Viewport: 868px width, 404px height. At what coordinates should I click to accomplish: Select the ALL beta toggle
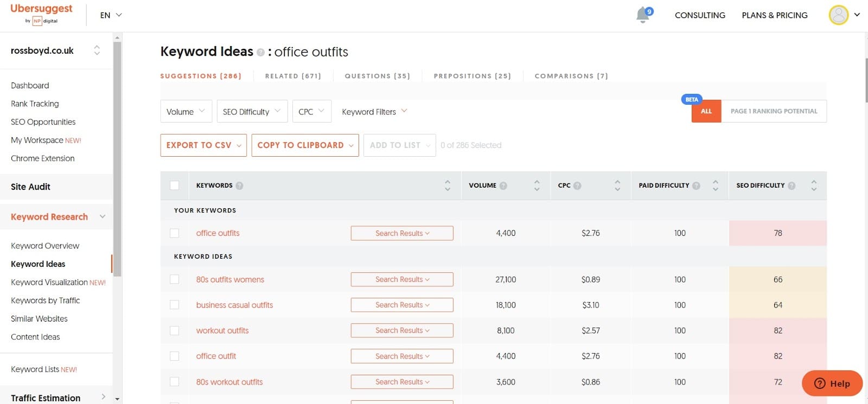point(706,111)
